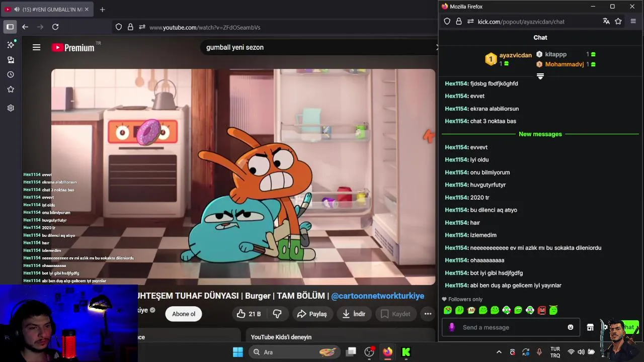Switch to the YENİ GUMBALL'IN YouTube tab

(x=48, y=9)
